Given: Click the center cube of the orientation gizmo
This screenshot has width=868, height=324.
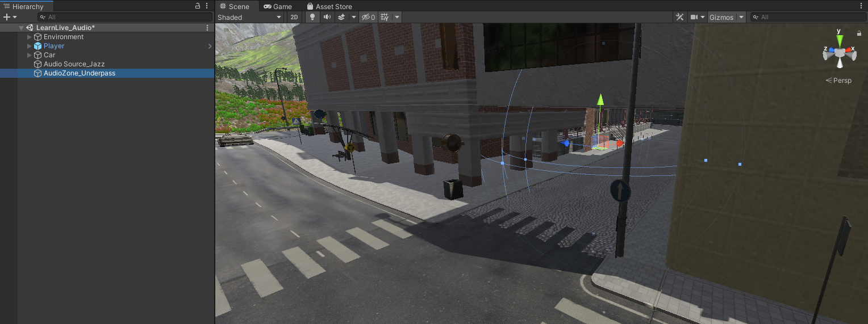Looking at the screenshot, I should [x=840, y=53].
